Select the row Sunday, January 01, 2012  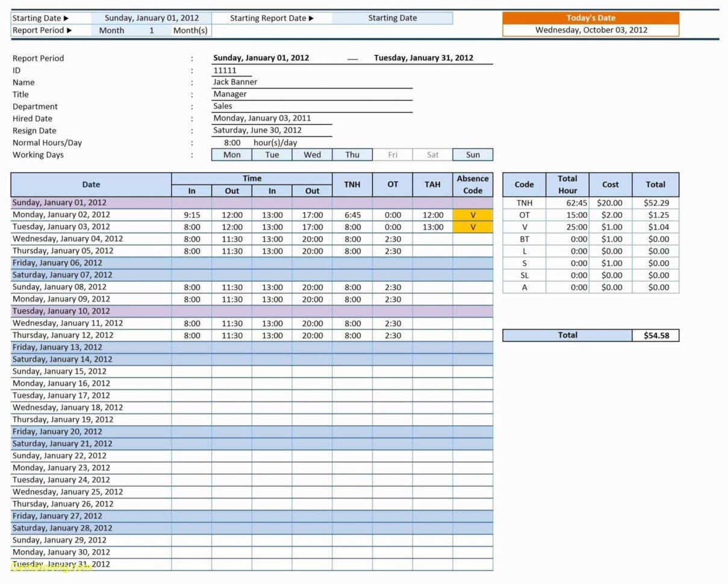coord(252,203)
